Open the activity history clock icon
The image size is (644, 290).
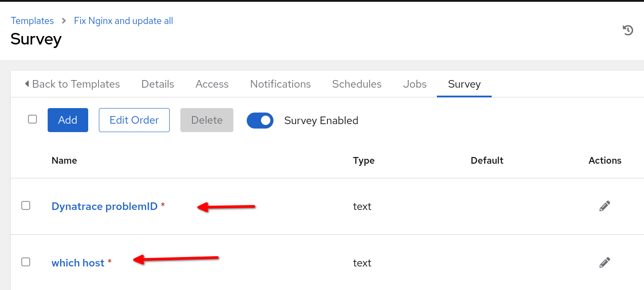(x=628, y=30)
